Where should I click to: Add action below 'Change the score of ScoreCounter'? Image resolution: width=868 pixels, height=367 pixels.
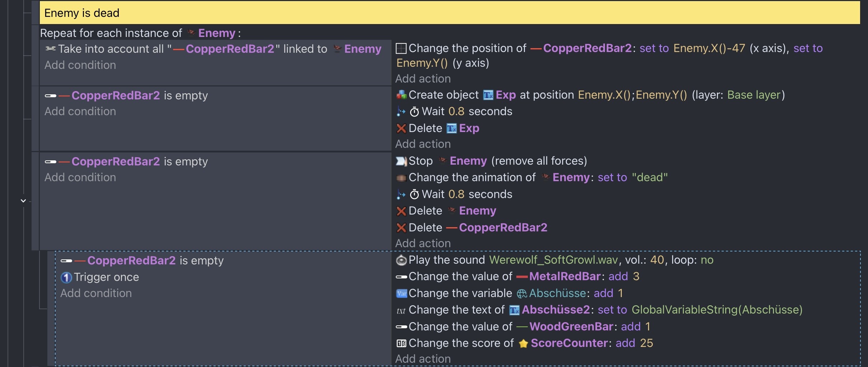point(423,359)
